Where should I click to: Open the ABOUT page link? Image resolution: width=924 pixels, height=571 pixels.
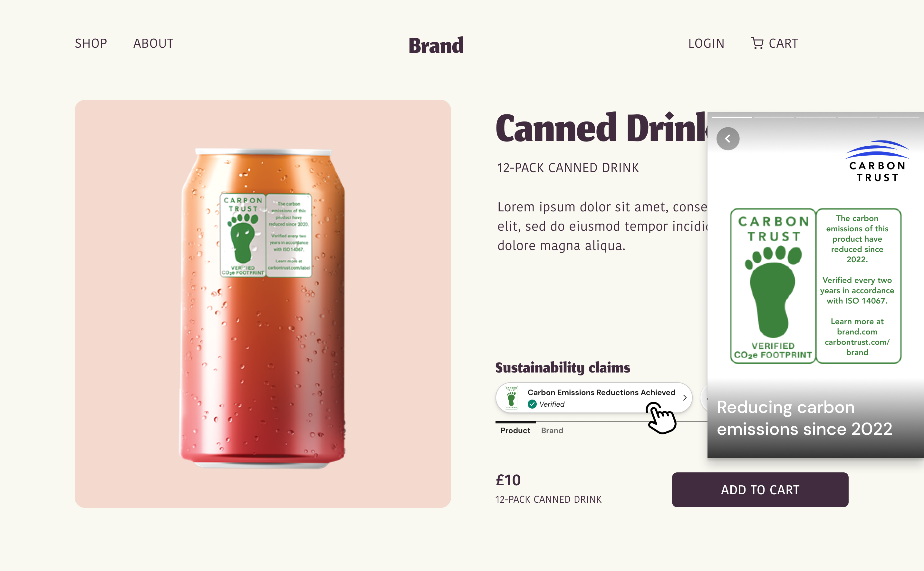(153, 44)
